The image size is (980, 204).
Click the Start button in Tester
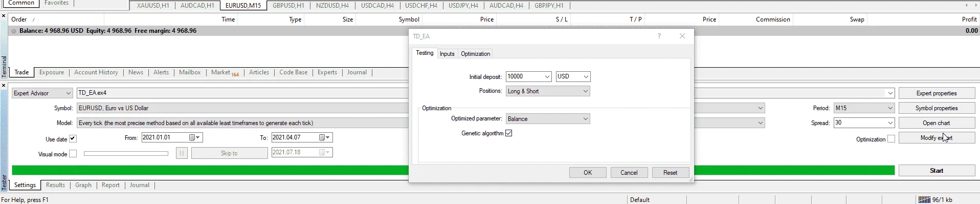point(937,171)
